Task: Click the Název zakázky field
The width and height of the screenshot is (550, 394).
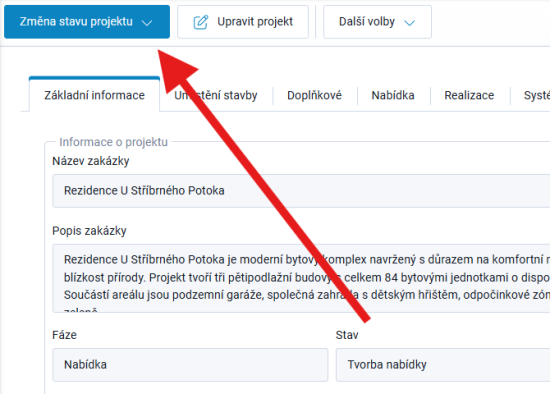Action: tap(301, 191)
